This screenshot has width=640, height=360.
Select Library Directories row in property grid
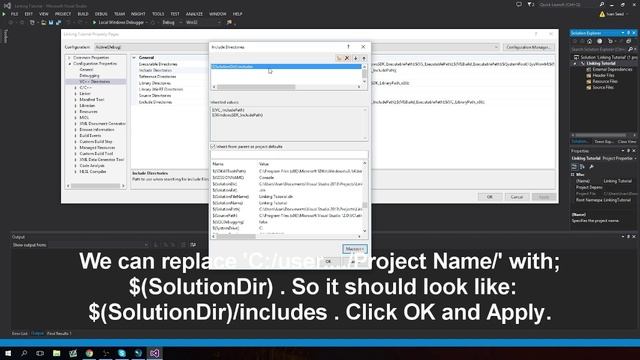pyautogui.click(x=155, y=83)
